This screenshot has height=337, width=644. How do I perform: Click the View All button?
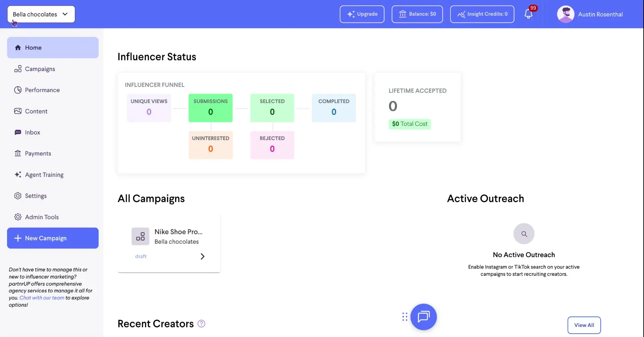(x=584, y=325)
